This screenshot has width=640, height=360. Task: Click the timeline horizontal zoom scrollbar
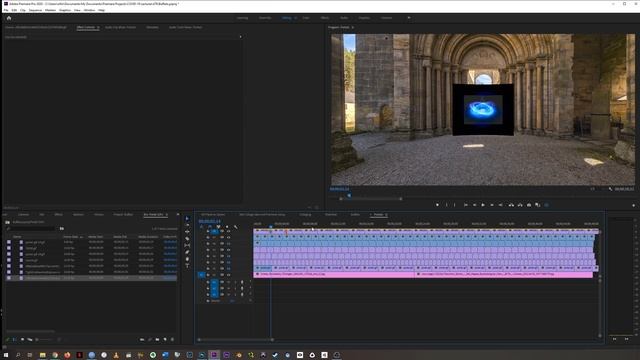tap(236, 340)
